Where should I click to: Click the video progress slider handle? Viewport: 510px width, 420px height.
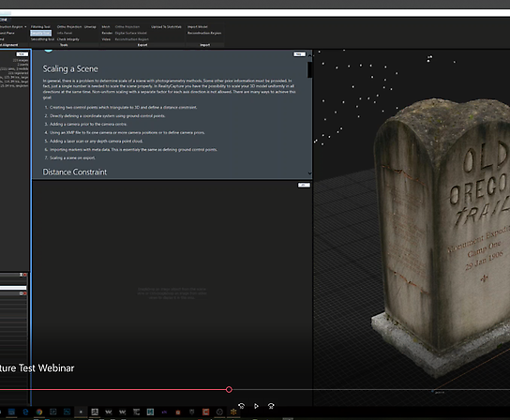[229, 389]
